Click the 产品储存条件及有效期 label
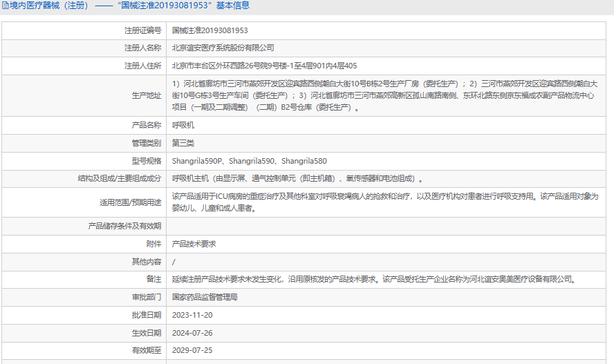 coord(124,226)
